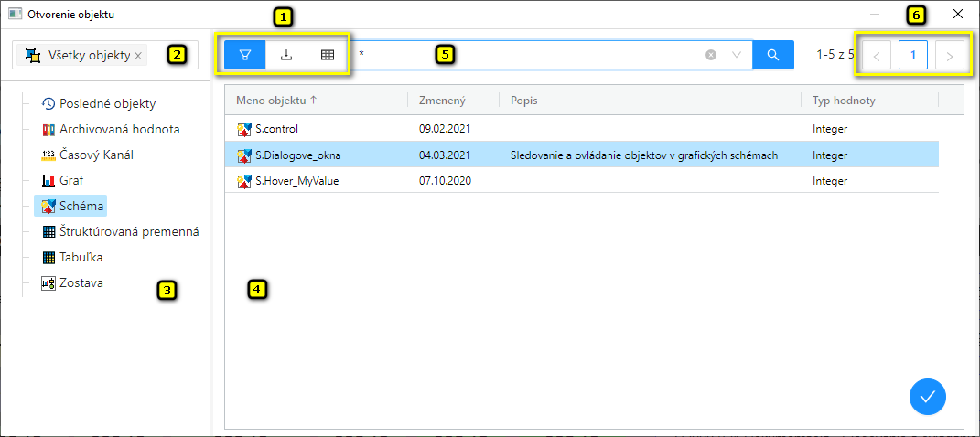Viewport: 980px width, 437px height.
Task: Open Posledné objekty in the tree
Action: (107, 103)
